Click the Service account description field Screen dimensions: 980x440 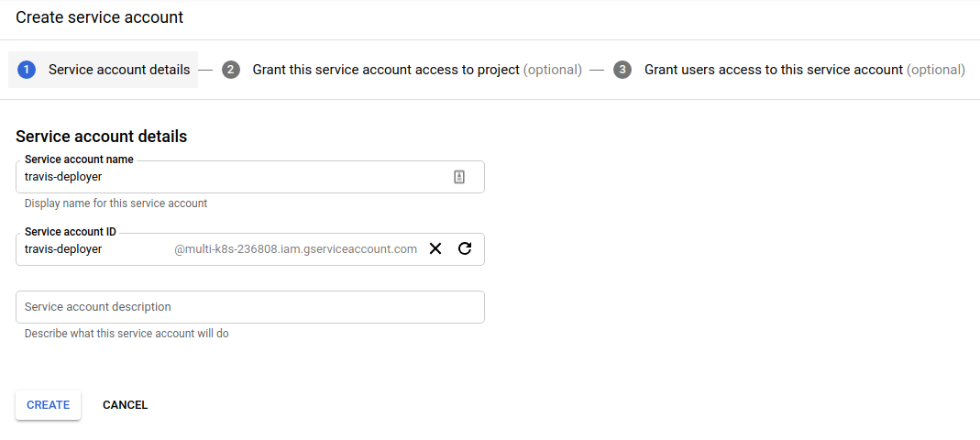[250, 307]
